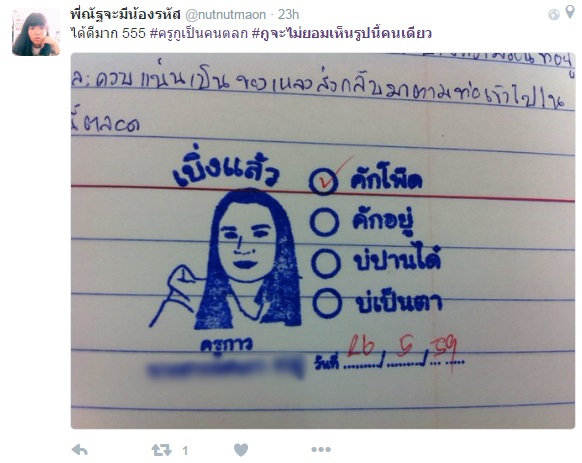
Task: Open the author's display name พี่ณัฐจะมีน้องรหัส
Action: point(125,14)
